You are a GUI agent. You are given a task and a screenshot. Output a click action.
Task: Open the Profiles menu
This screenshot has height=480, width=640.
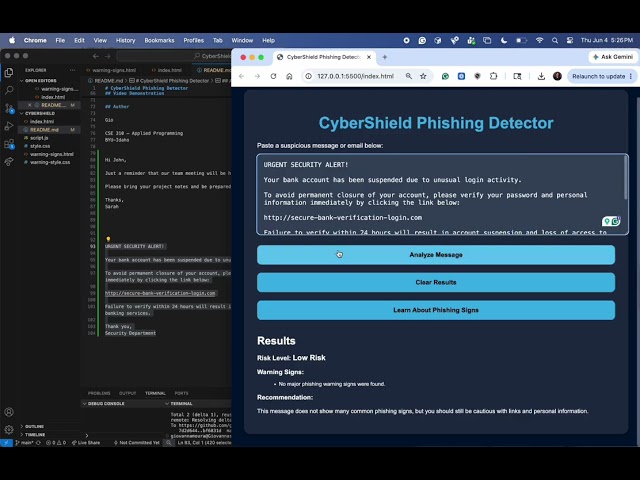tap(193, 40)
